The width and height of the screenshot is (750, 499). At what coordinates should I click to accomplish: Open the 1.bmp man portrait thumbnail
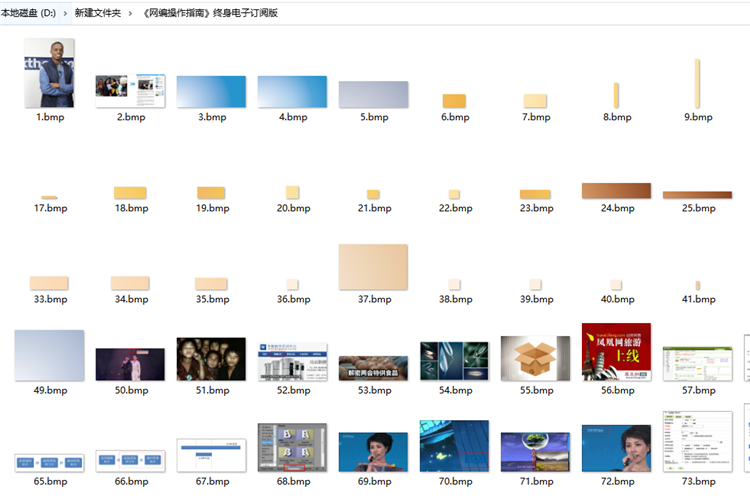[49, 73]
